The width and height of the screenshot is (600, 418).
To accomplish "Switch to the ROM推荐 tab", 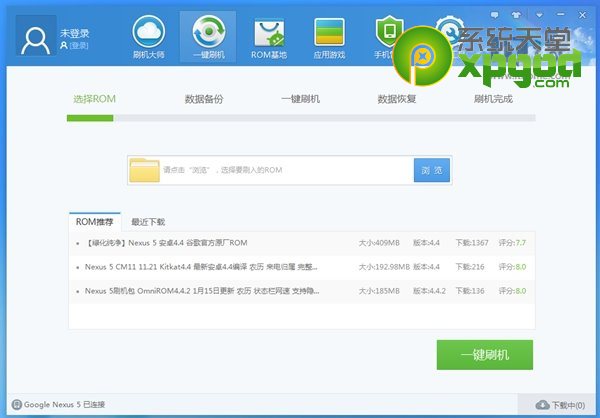I will pos(96,221).
